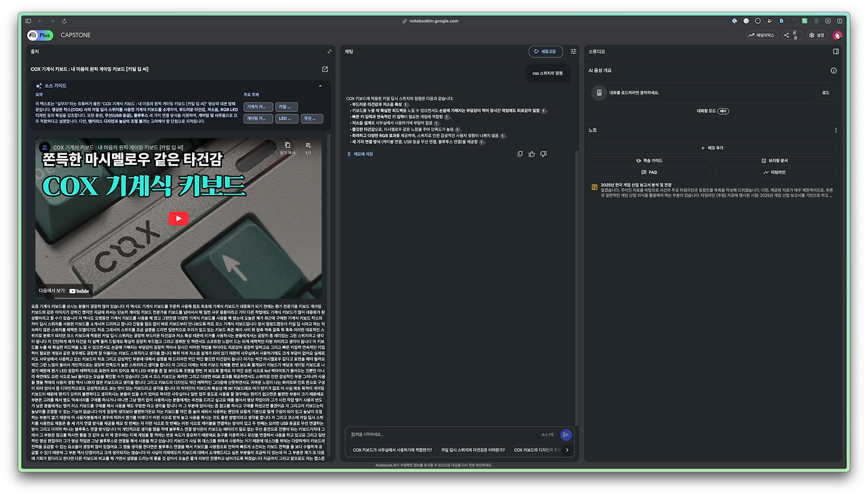This screenshot has width=868, height=496.
Task: Generate a 브리핑 문서 briefing doc
Action: pyautogui.click(x=775, y=161)
